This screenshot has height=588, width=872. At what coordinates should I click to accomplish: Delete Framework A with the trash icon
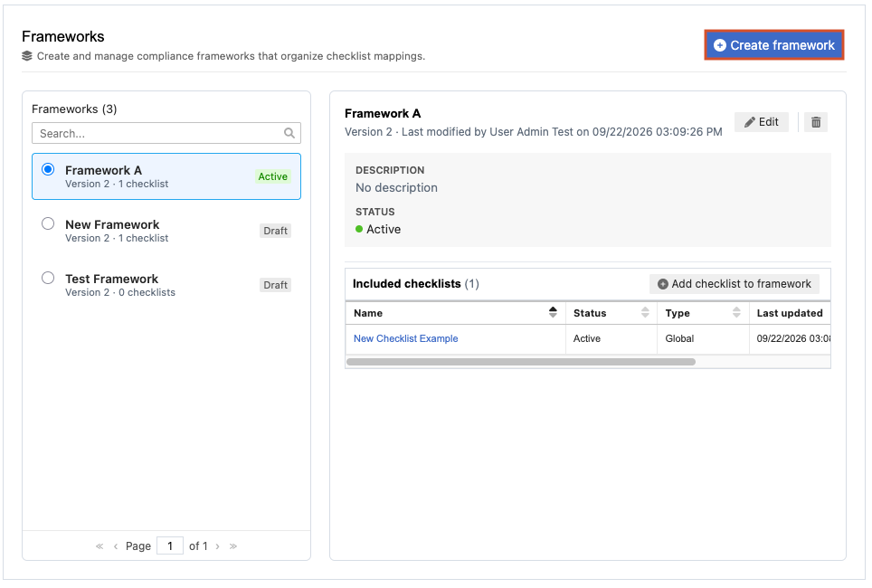815,122
